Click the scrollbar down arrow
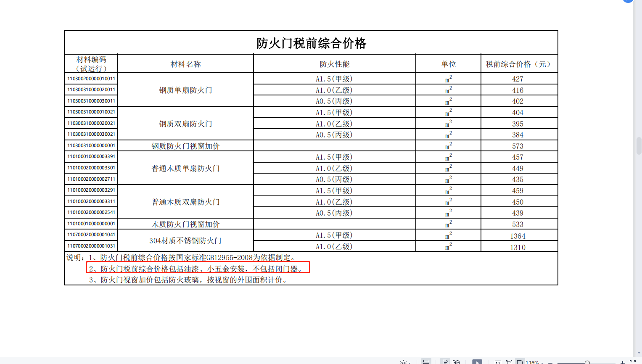This screenshot has height=364, width=642. (639, 353)
